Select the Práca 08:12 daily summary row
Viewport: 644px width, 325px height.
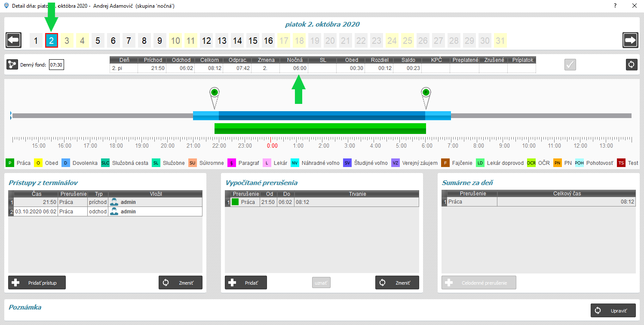pyautogui.click(x=539, y=201)
